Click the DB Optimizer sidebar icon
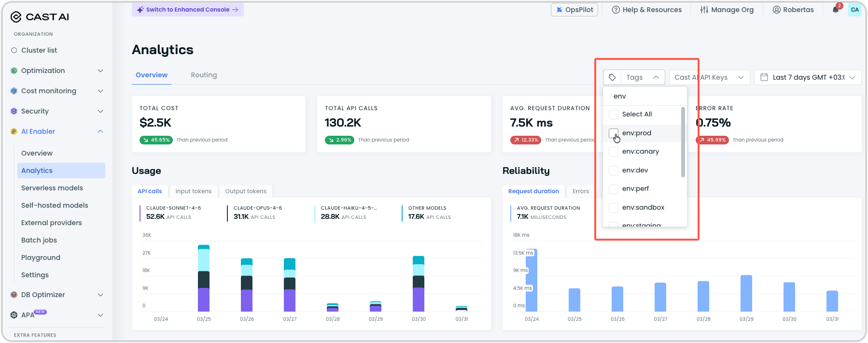This screenshot has width=868, height=343. tap(14, 295)
